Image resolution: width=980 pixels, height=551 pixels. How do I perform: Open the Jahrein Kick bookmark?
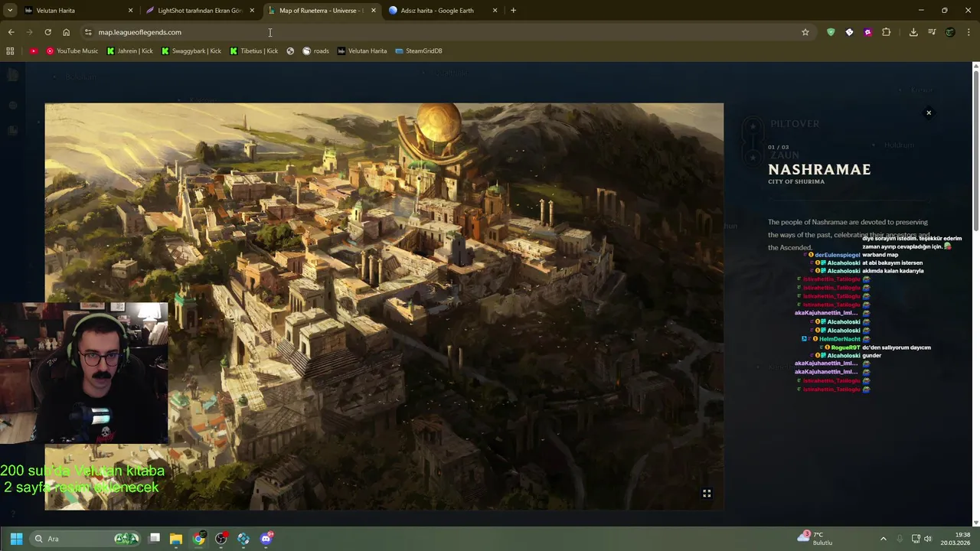[129, 51]
